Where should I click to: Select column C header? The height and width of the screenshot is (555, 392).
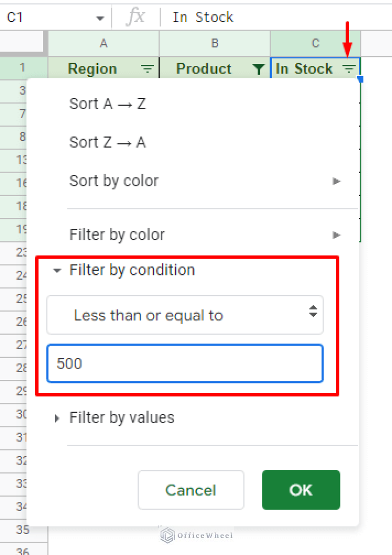pos(315,43)
